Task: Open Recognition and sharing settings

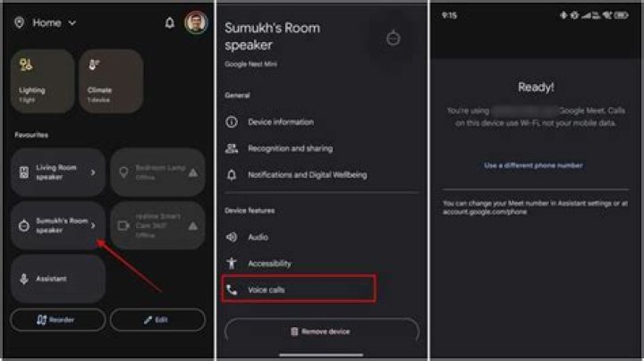Action: point(322,148)
